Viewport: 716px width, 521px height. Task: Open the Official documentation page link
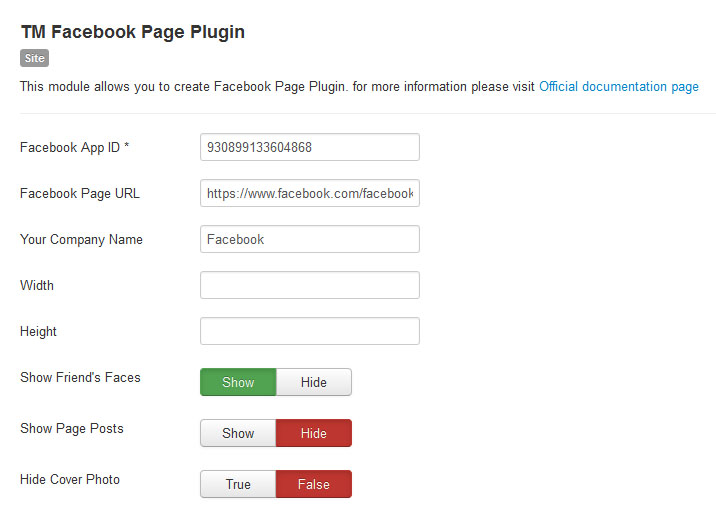[619, 86]
